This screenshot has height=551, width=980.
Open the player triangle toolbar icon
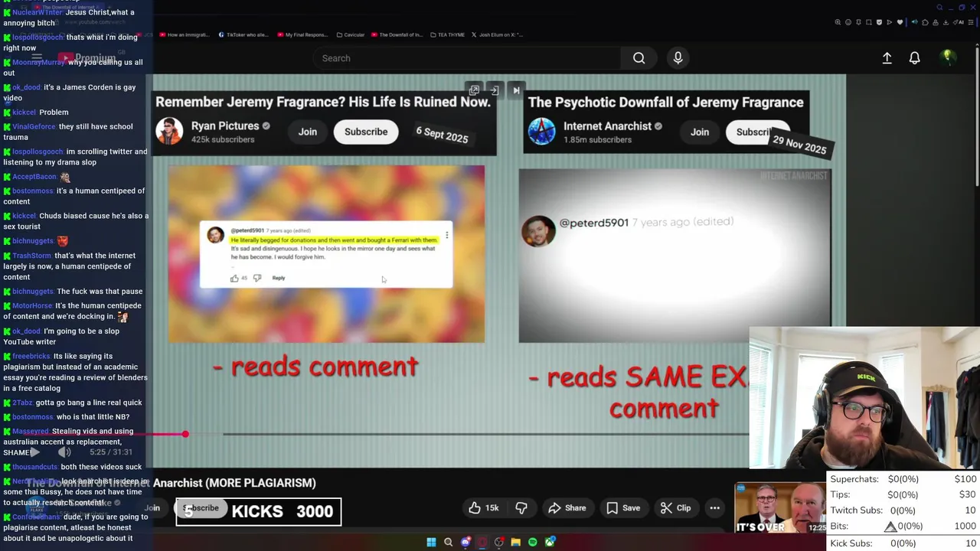pyautogui.click(x=890, y=22)
